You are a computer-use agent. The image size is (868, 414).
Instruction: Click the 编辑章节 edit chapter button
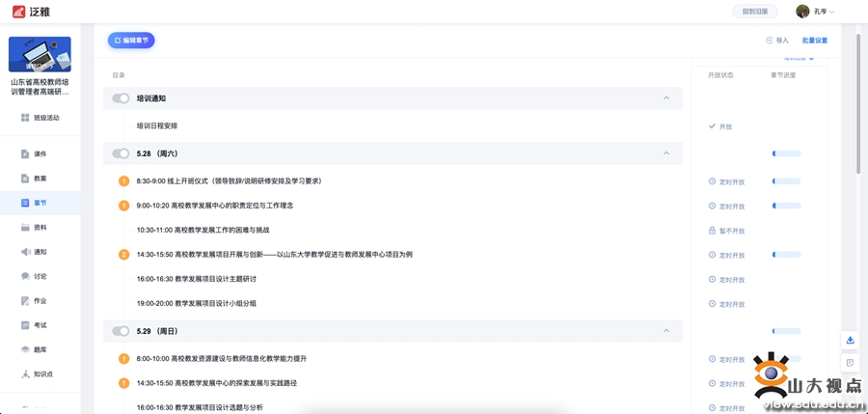(x=131, y=41)
